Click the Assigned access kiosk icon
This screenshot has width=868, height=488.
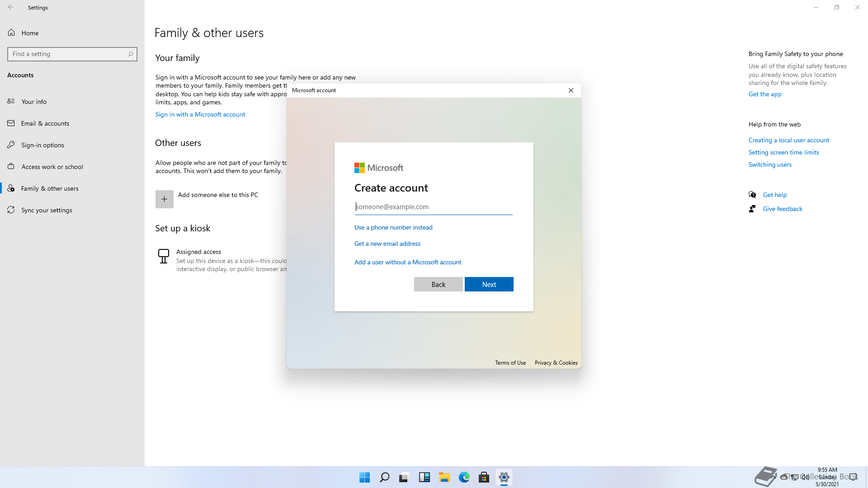coord(164,256)
